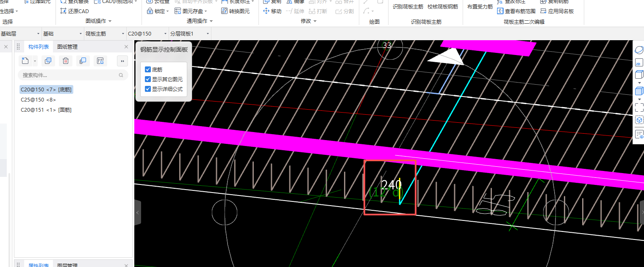Click 布置受力筋 button
The height and width of the screenshot is (267, 644).
click(x=480, y=7)
